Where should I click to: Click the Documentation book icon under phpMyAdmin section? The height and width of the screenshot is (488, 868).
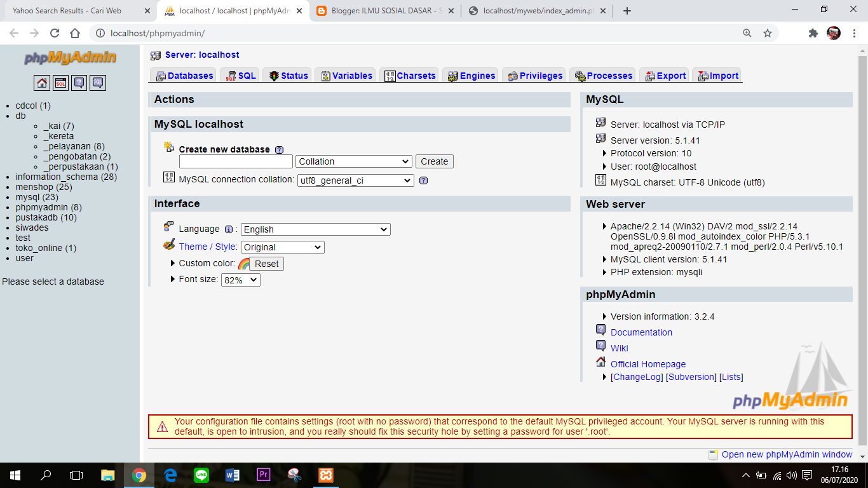[601, 330]
